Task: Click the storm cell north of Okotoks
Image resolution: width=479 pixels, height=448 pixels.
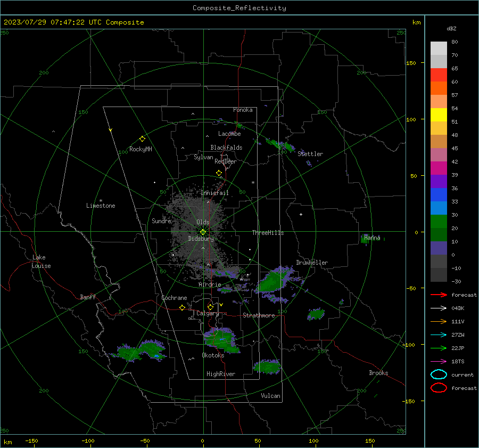Action: pos(220,339)
